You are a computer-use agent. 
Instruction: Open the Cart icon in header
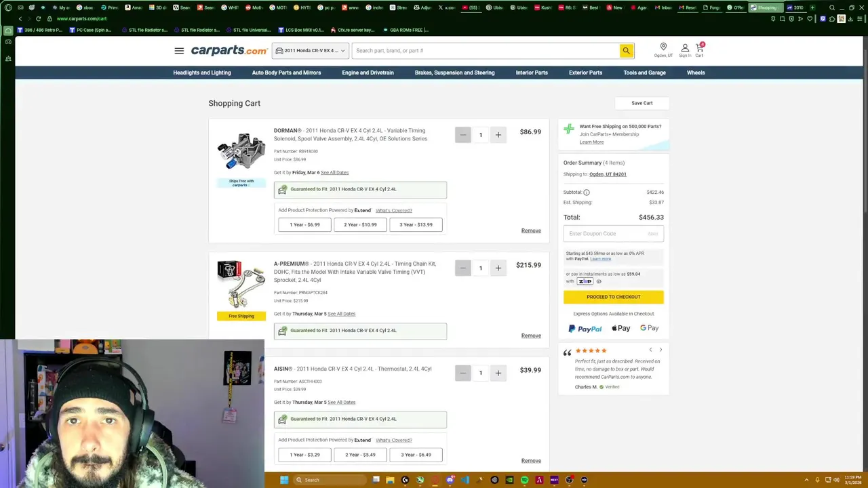coord(699,50)
